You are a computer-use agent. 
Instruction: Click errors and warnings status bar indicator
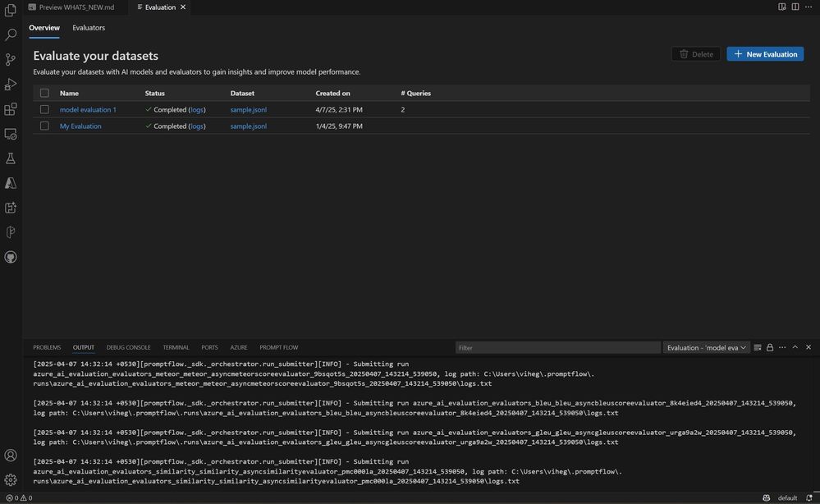[19, 497]
